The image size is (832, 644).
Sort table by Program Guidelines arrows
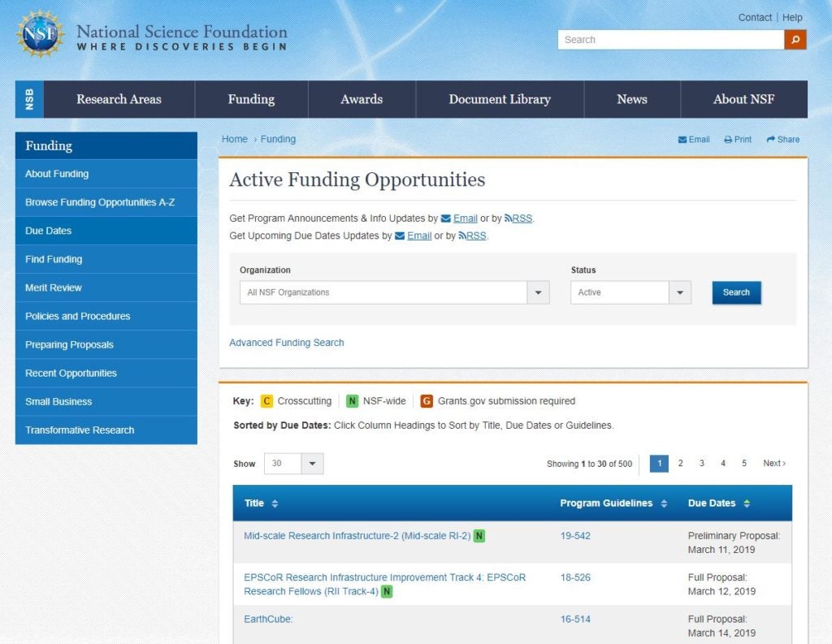click(x=664, y=504)
